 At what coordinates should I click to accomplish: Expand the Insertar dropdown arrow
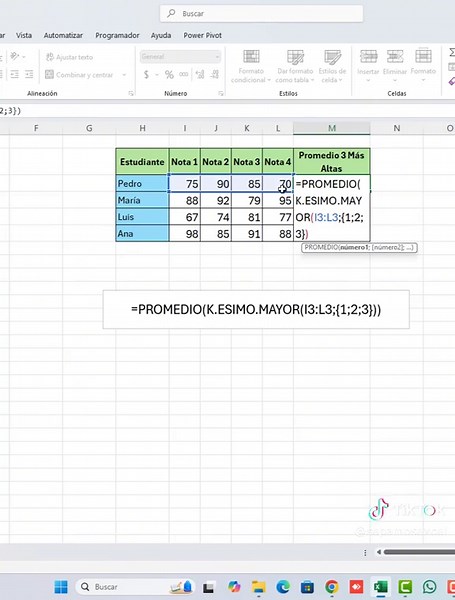[368, 80]
